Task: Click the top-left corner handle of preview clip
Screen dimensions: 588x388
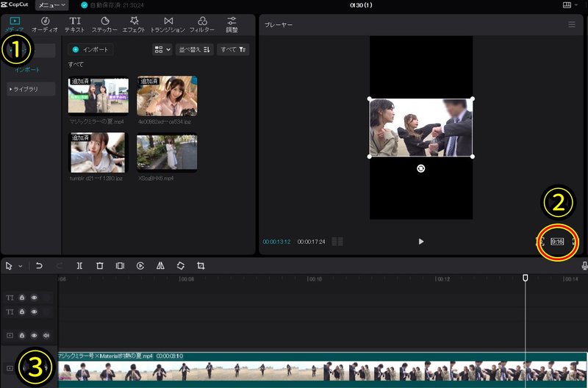Action: pos(370,99)
